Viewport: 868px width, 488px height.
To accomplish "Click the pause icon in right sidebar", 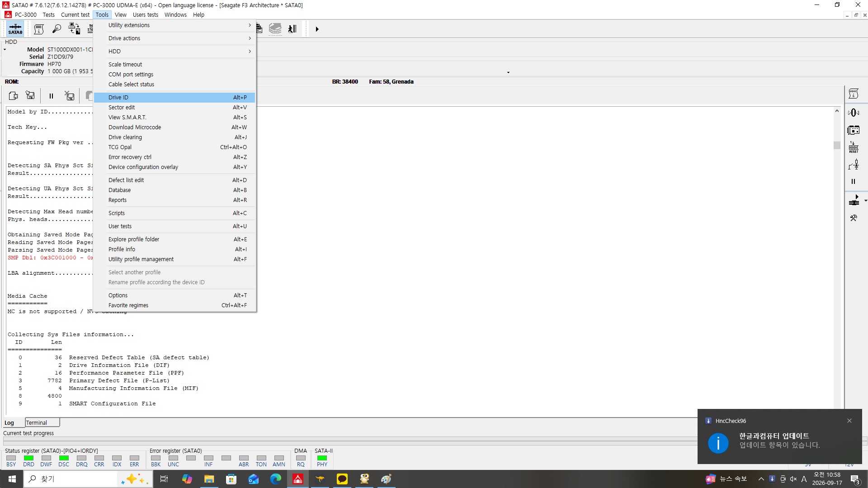I will click(853, 182).
